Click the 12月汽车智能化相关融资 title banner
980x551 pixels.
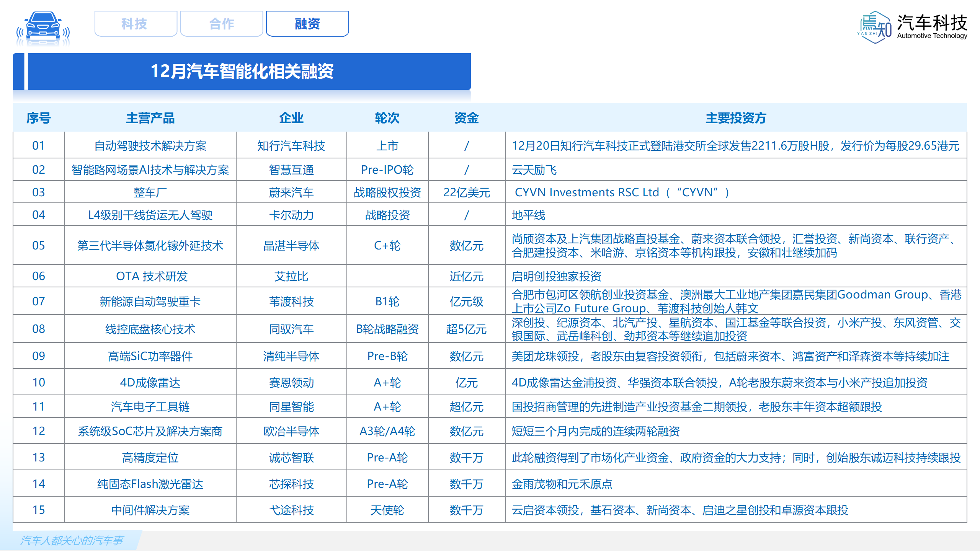coord(242,72)
